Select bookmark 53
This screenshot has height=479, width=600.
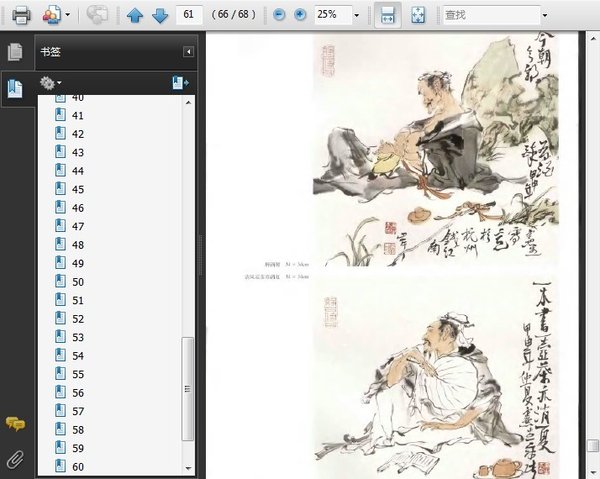78,337
